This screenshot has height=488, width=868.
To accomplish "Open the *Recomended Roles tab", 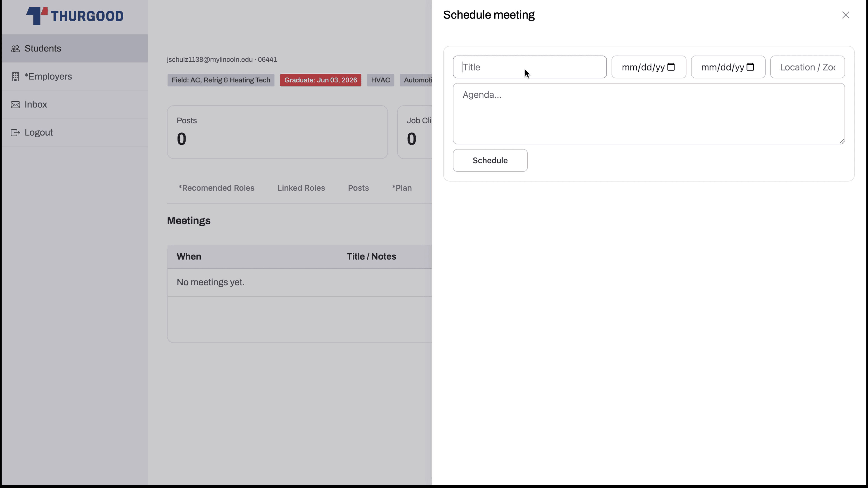I will (216, 188).
